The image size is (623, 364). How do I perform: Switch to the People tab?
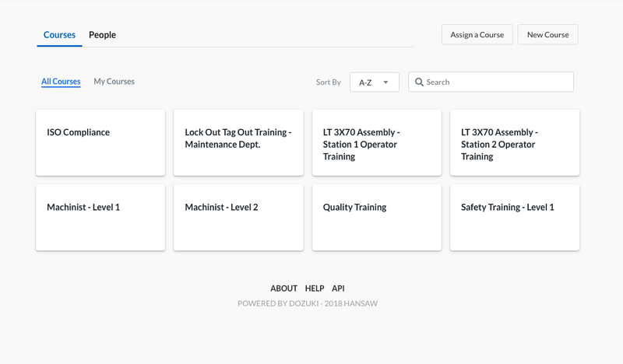click(102, 35)
